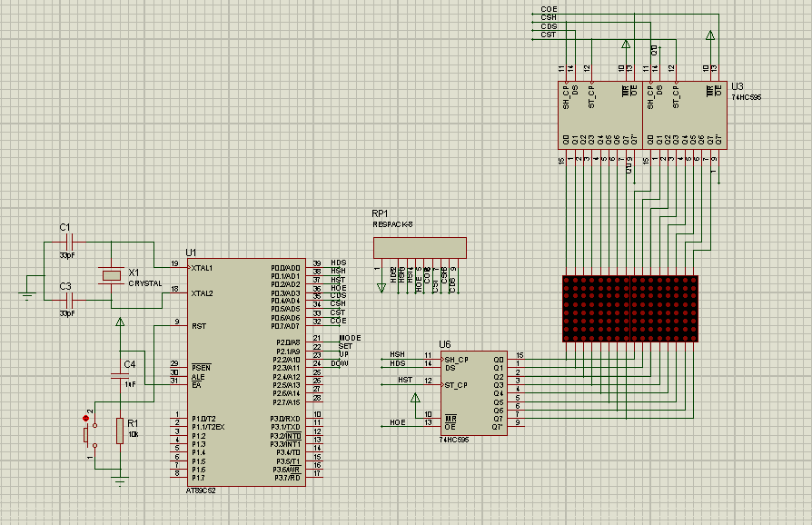The image size is (812, 525).
Task: Click the red LED dot matrix display
Action: (x=630, y=309)
